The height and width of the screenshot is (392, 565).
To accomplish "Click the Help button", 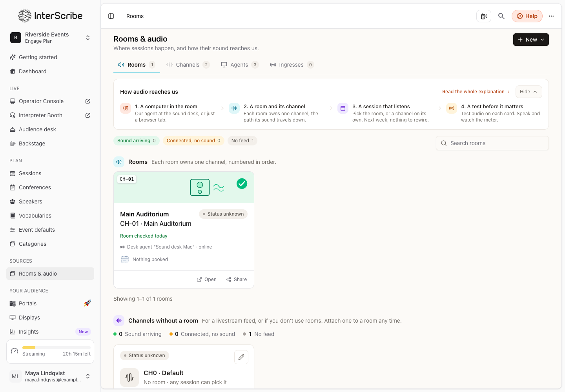I will pos(527,16).
